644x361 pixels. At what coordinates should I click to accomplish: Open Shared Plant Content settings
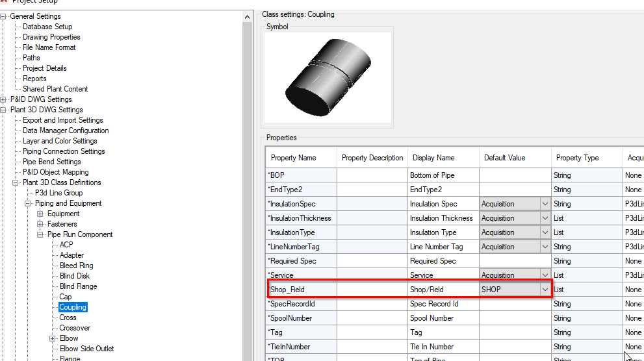55,89
